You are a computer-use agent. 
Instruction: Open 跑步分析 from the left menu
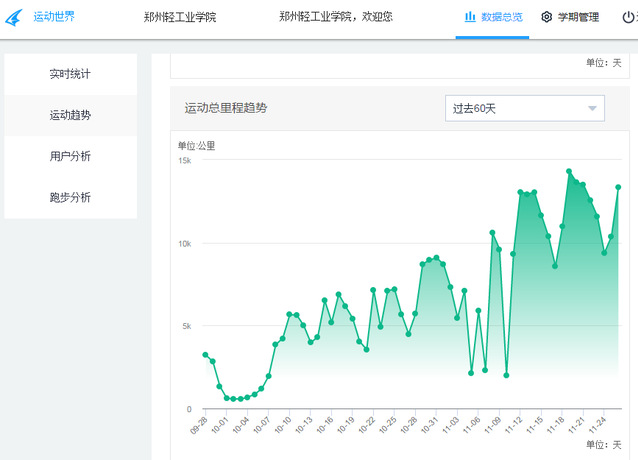[70, 197]
